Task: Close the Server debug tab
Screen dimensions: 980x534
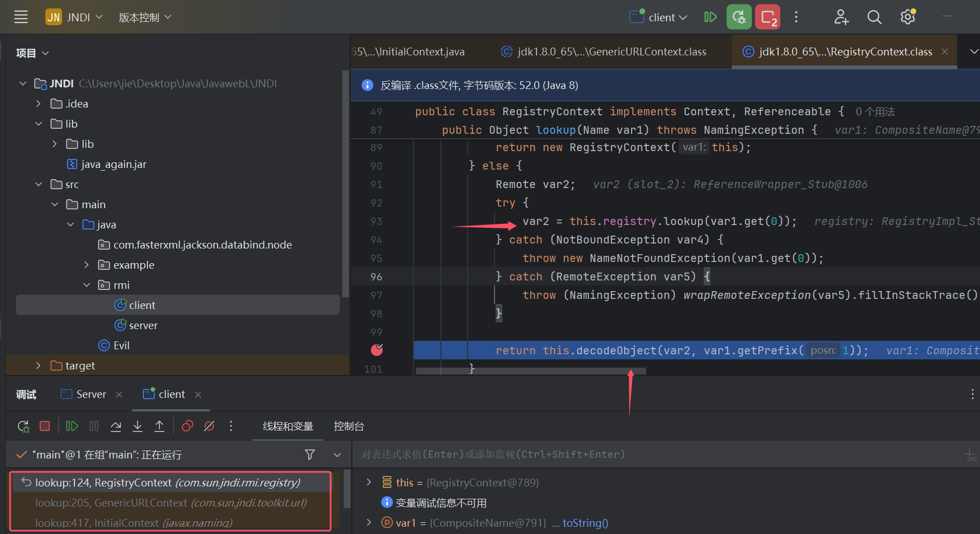Action: [x=119, y=395]
